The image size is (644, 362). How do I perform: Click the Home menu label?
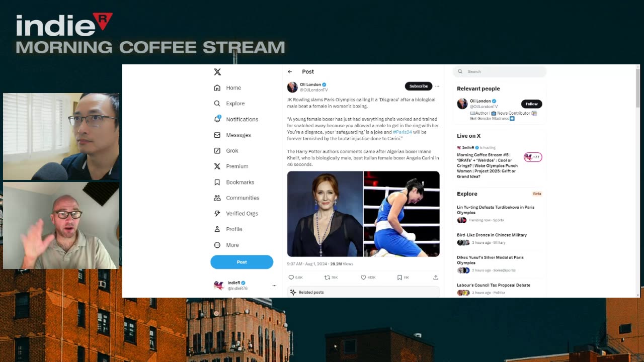coord(233,87)
